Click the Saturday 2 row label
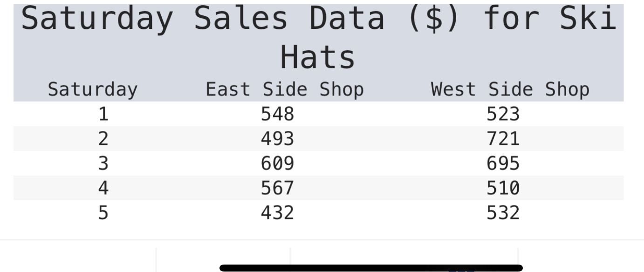The image size is (644, 272). (x=103, y=138)
